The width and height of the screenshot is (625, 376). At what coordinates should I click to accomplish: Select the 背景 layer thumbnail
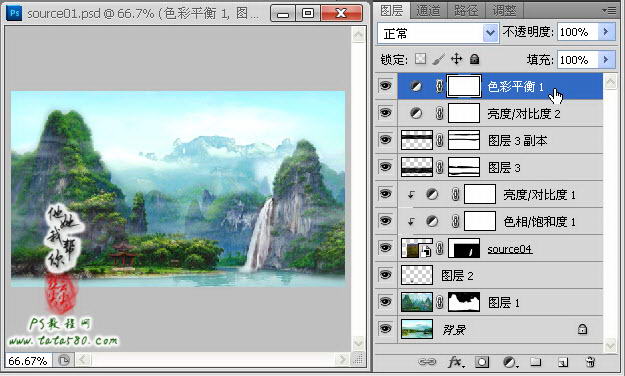pyautogui.click(x=417, y=329)
